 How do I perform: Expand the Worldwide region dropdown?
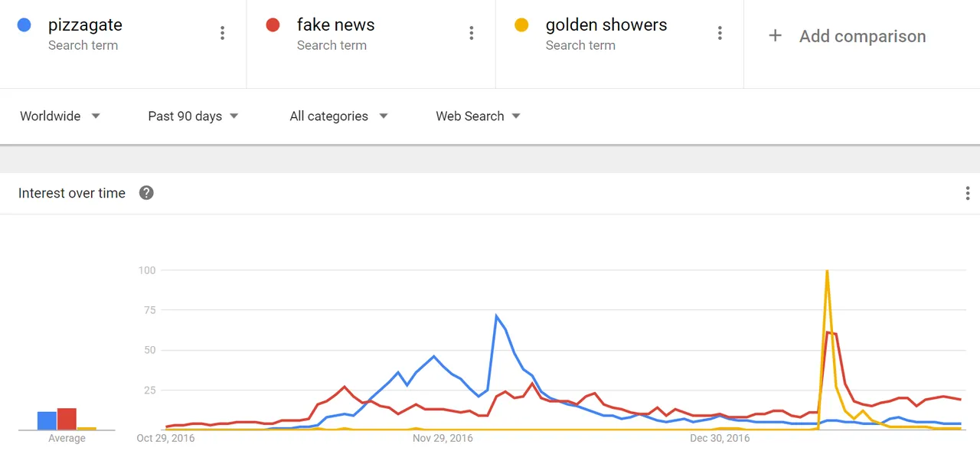[x=60, y=116]
